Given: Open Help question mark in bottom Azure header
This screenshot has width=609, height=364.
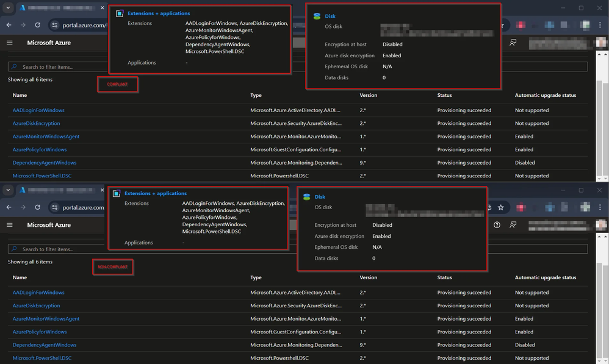Looking at the screenshot, I should point(497,225).
